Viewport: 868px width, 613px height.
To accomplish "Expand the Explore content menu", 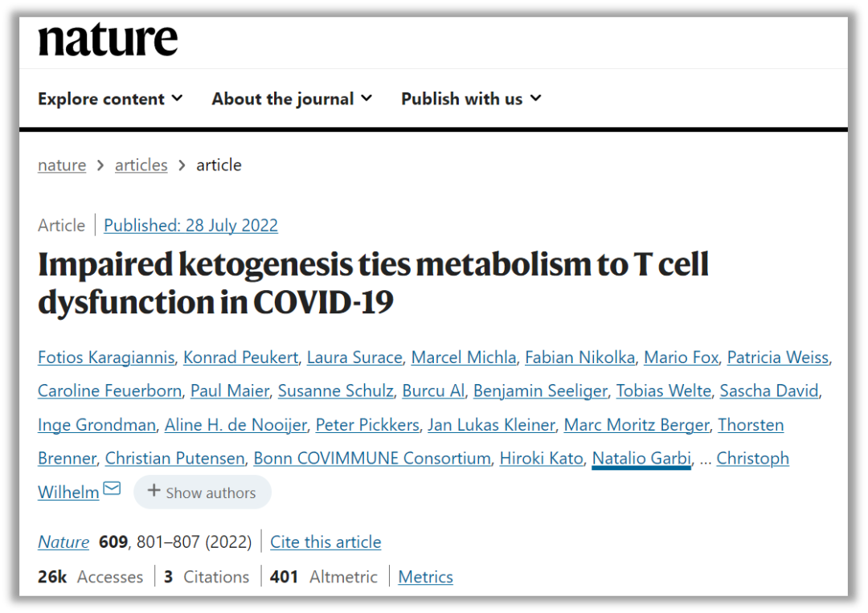I will point(110,99).
